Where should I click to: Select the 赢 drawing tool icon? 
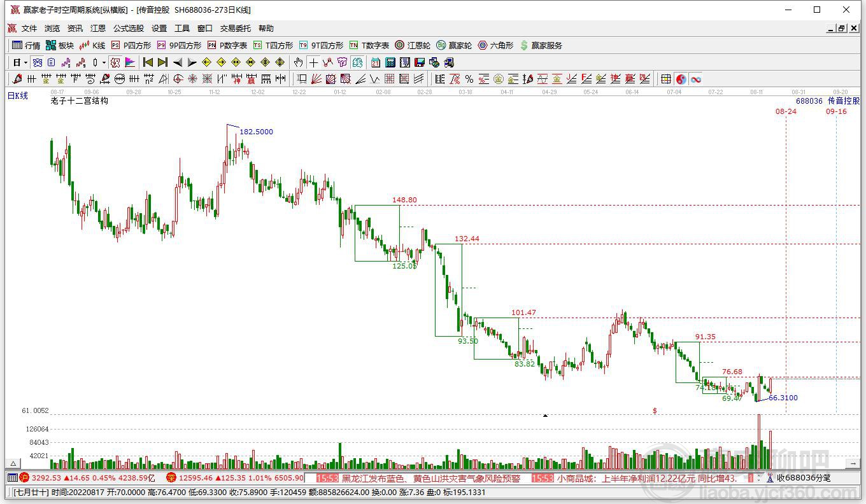click(251, 79)
